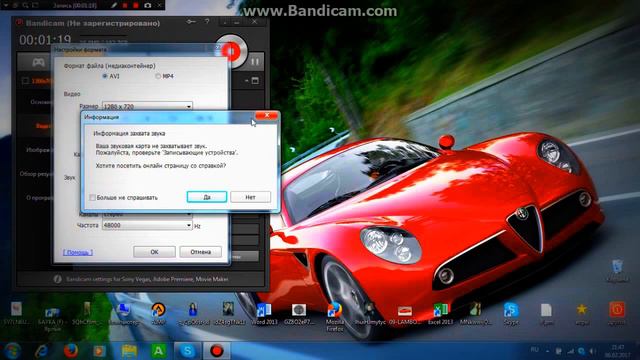The width and height of the screenshot is (640, 360).
Task: Toggle the checkbox beside the orange text in Bandicam
Action: click(25, 81)
